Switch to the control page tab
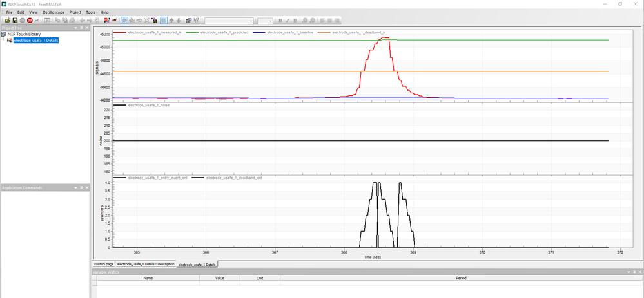 pyautogui.click(x=104, y=264)
